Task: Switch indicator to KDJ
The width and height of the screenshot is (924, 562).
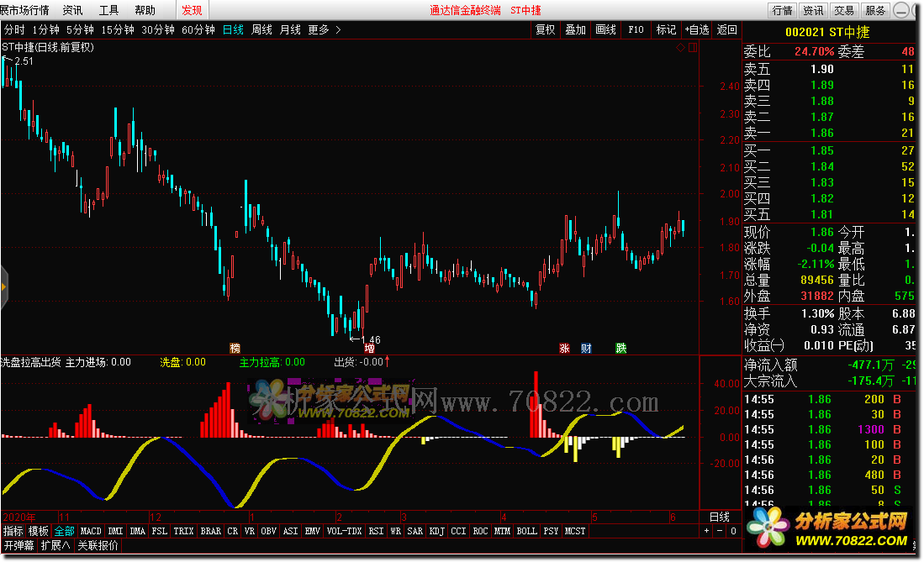Action: point(436,531)
